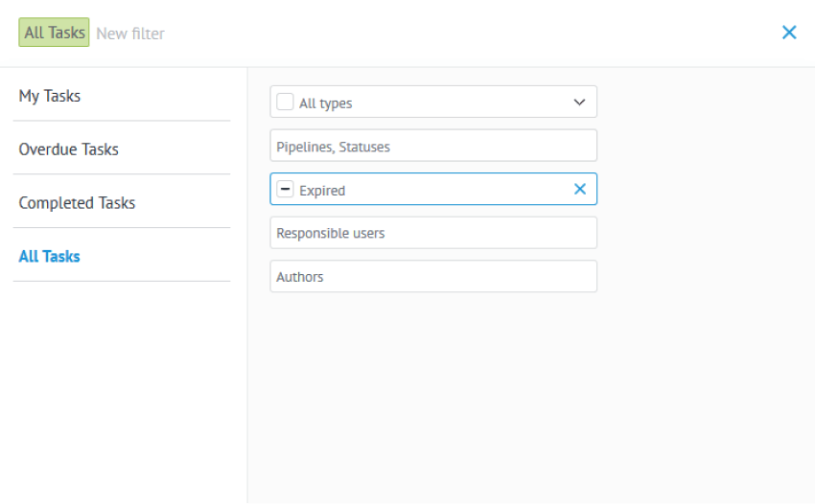Select the My Tasks preset

[x=122, y=96]
